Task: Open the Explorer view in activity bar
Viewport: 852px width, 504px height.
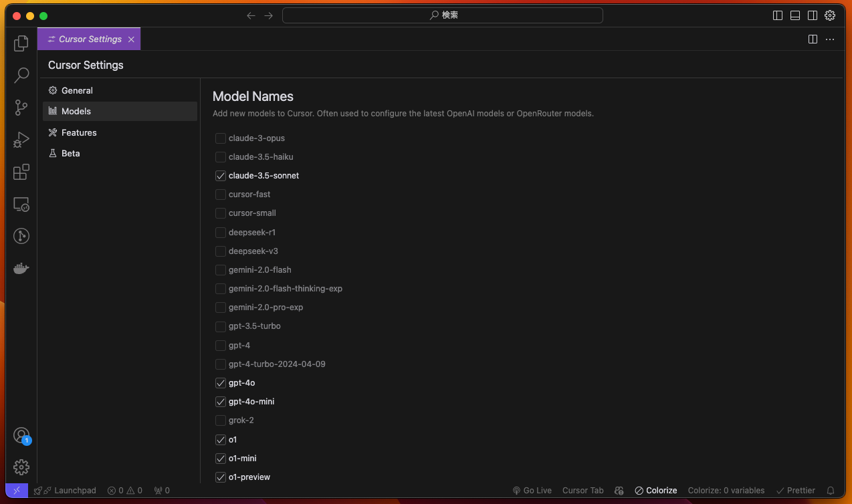Action: [x=21, y=43]
